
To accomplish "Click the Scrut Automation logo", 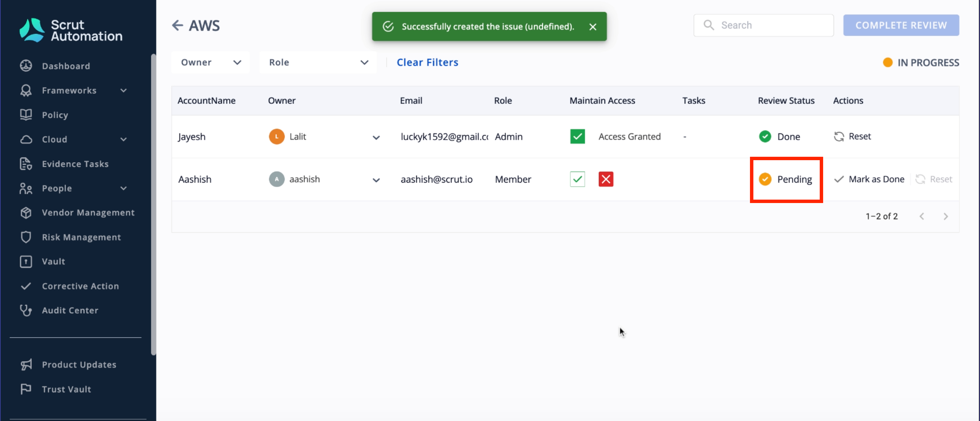I will click(x=71, y=30).
